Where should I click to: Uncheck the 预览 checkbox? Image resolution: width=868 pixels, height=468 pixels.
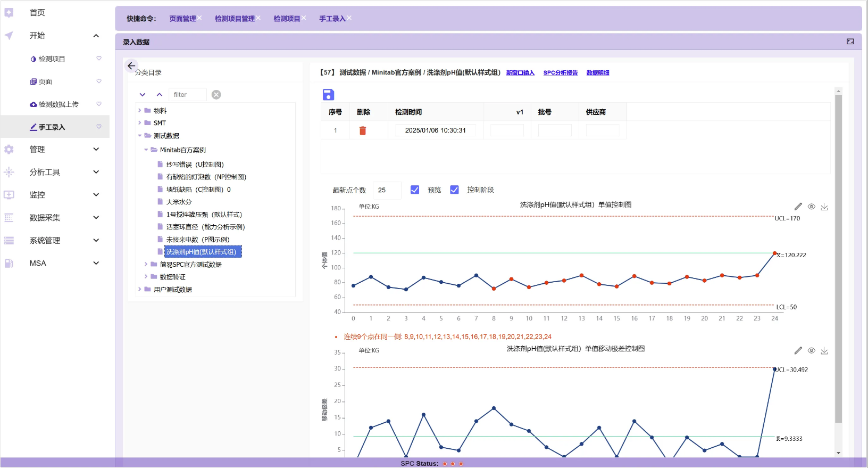coord(415,190)
